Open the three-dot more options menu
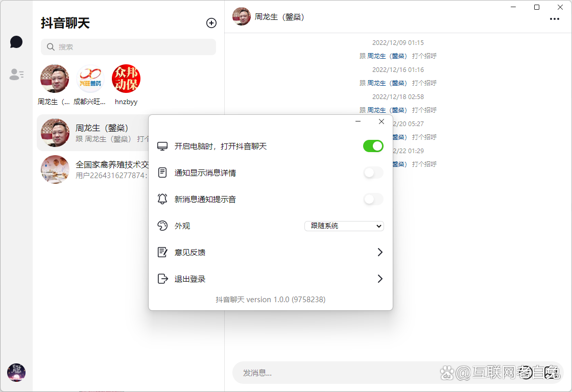Viewport: 572px width, 392px height. (555, 19)
